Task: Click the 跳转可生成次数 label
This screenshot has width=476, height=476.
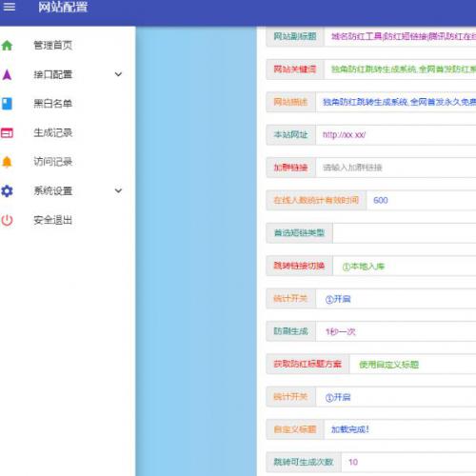Action: click(304, 462)
